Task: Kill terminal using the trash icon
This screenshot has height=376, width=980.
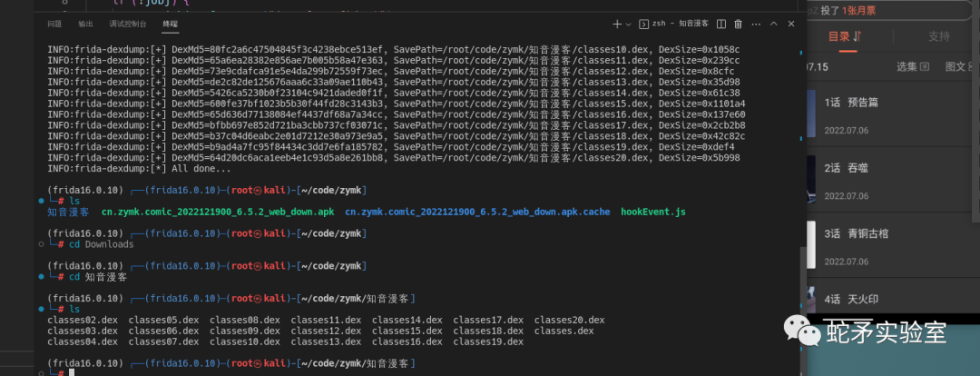Action: pyautogui.click(x=738, y=24)
